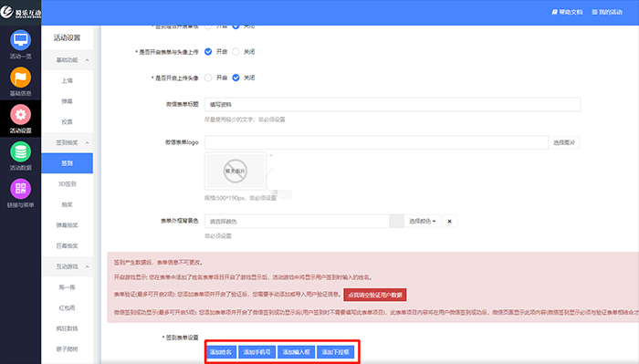
Task: Select 开启 for 是否开启上传头像
Action: pyautogui.click(x=208, y=78)
